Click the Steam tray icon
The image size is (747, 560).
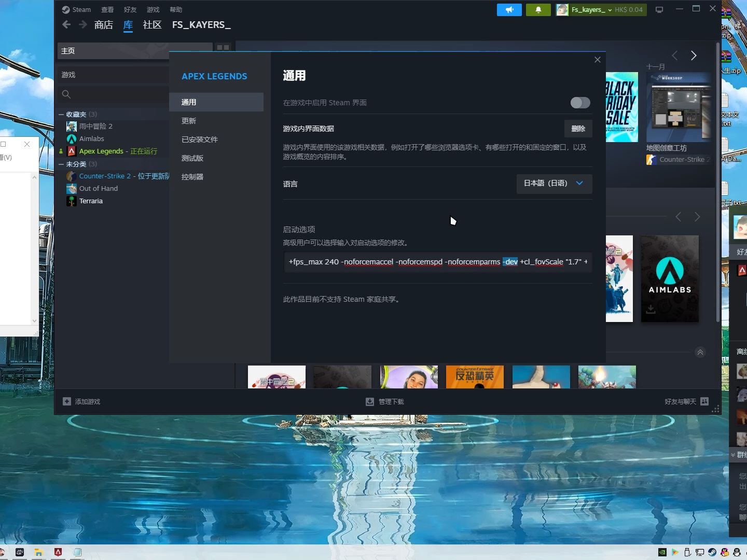(712, 552)
